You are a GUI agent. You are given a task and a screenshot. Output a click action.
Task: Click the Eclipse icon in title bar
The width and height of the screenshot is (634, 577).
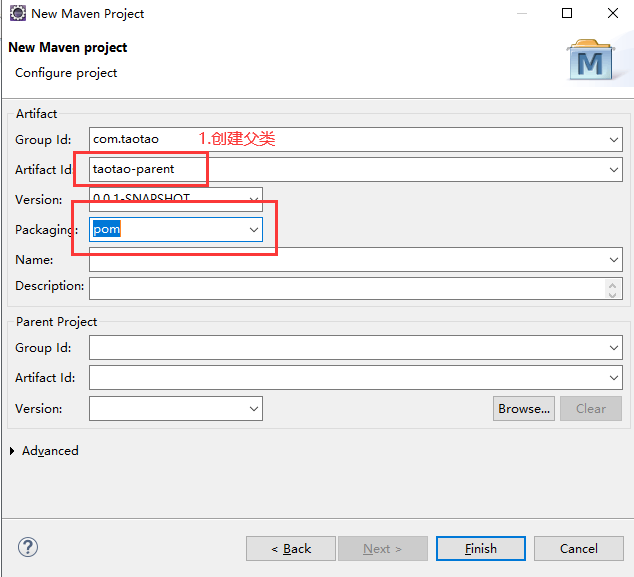point(17,13)
